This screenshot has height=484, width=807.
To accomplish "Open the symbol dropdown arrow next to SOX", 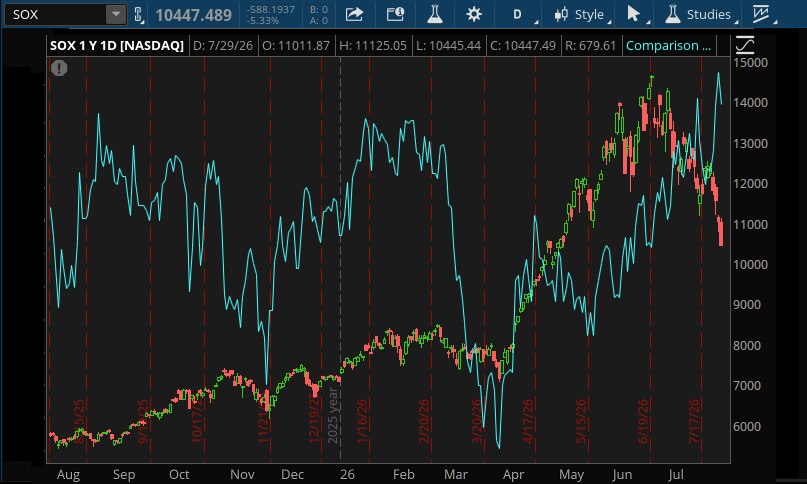I will [x=116, y=14].
